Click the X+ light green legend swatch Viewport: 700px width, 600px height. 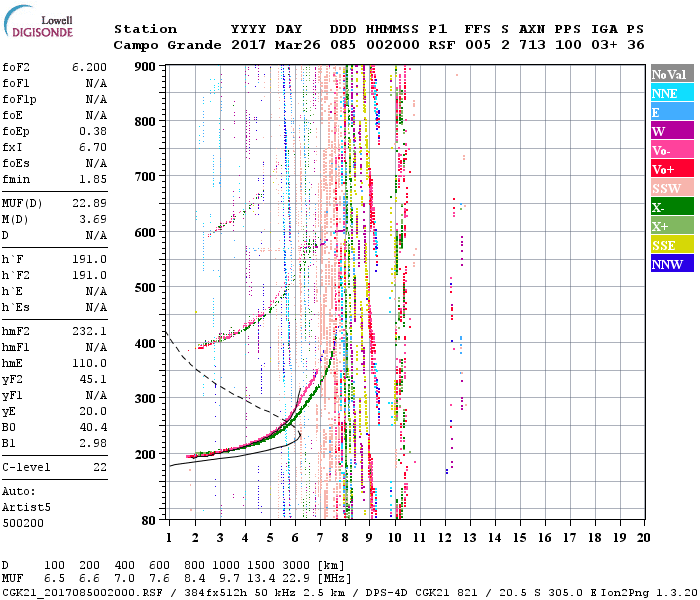tap(672, 225)
